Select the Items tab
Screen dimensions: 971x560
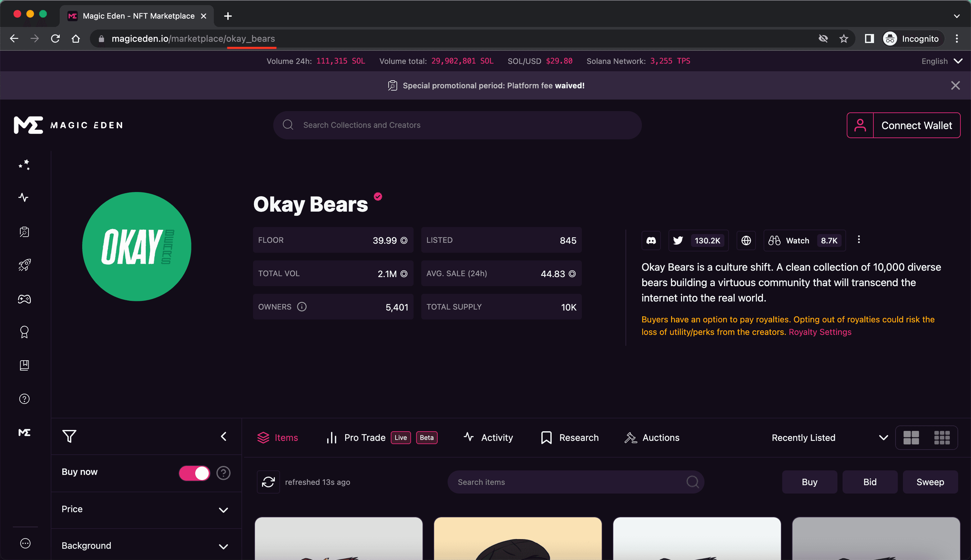click(x=277, y=438)
